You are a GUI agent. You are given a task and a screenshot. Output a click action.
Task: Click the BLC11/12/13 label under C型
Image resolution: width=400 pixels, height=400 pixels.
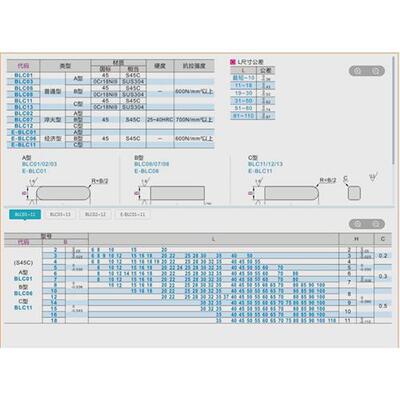coord(265,164)
